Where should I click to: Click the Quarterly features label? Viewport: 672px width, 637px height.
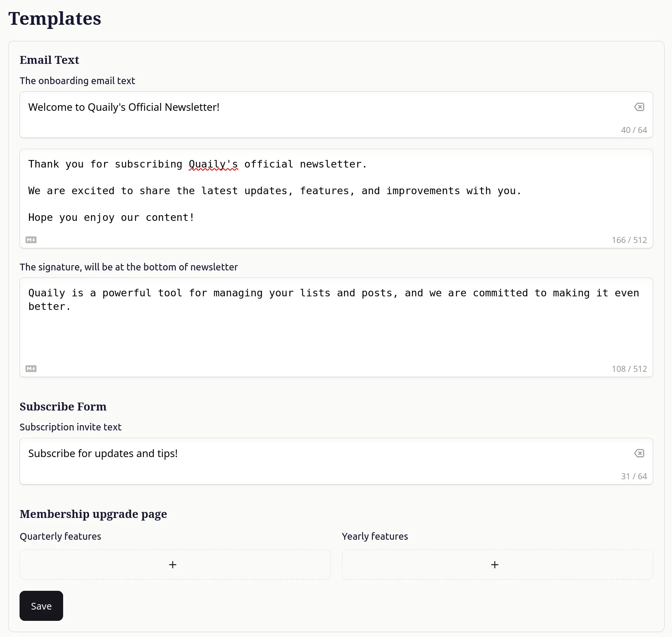coord(61,536)
